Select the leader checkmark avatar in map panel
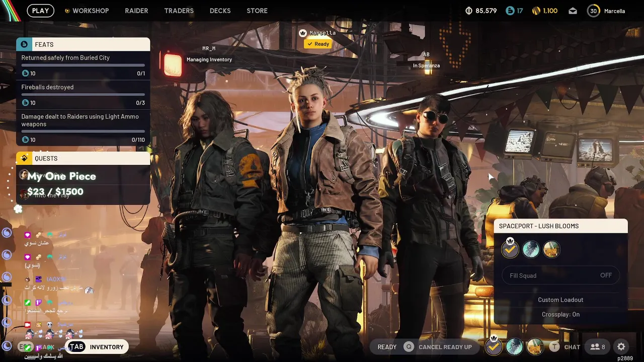Screen dimensions: 644x362 click(x=510, y=249)
